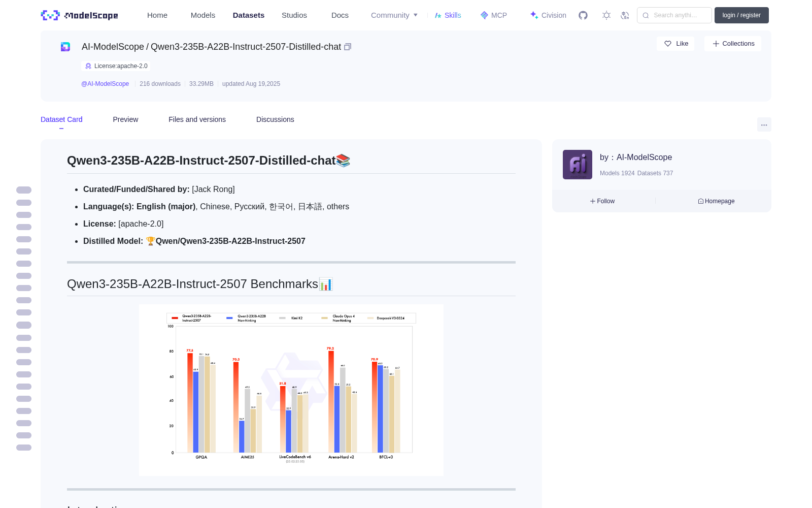Open the Qwen/Qwen3-235B-A22B-Instruct-2507 distilled model link
812x508 pixels.
tap(230, 241)
